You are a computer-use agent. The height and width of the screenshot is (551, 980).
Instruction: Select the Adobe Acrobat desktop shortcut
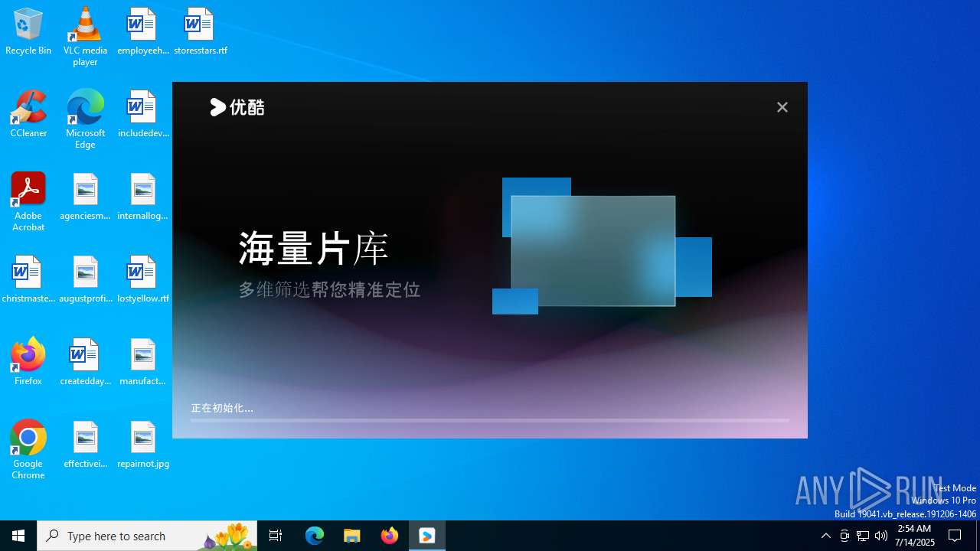[x=28, y=202]
